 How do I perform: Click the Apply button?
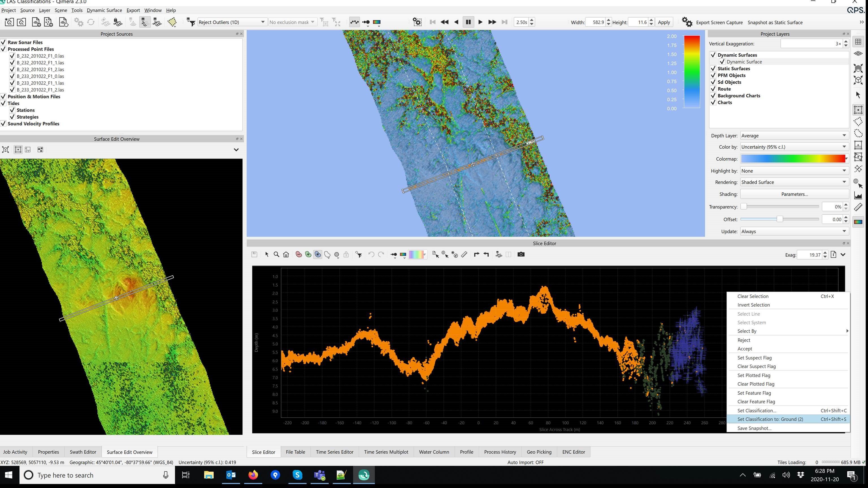(663, 22)
